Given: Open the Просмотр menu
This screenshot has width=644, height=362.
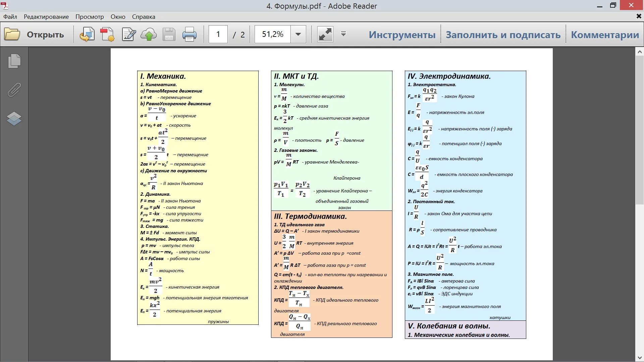Looking at the screenshot, I should (90, 17).
